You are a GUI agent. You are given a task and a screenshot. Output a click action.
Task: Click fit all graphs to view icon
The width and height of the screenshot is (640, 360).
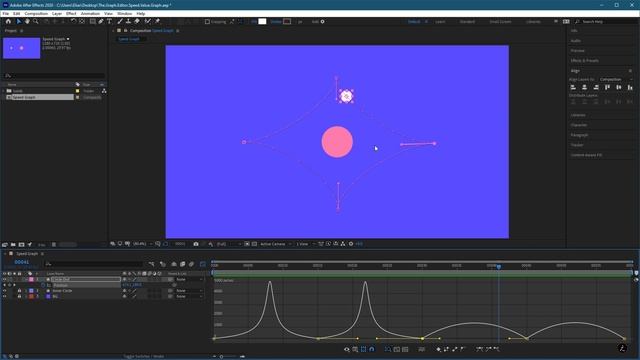point(405,349)
